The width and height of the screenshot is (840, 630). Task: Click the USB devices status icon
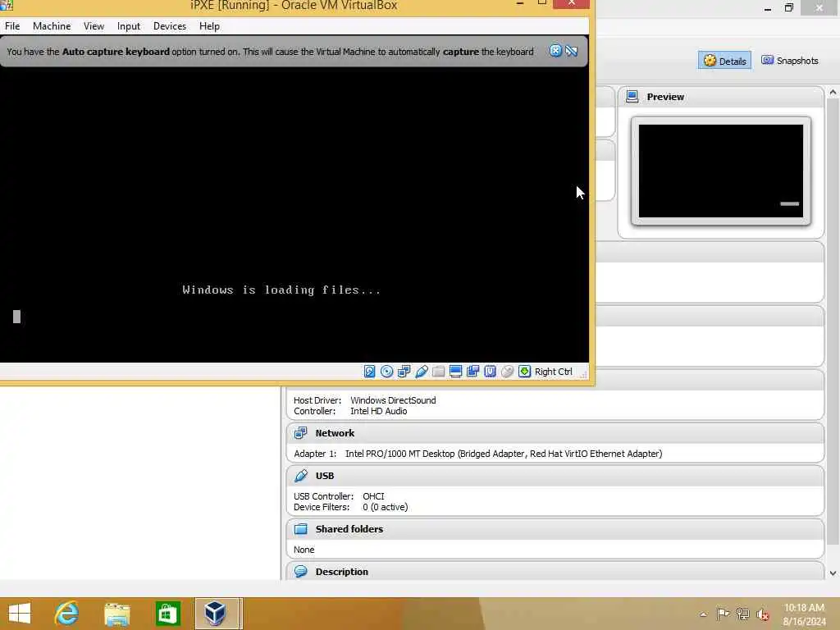421,372
